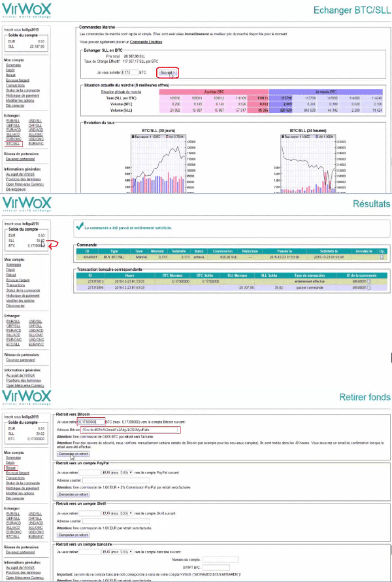Open the USD/SLL link on the Echanger page sidebar
392x582 pixels.
[35, 120]
